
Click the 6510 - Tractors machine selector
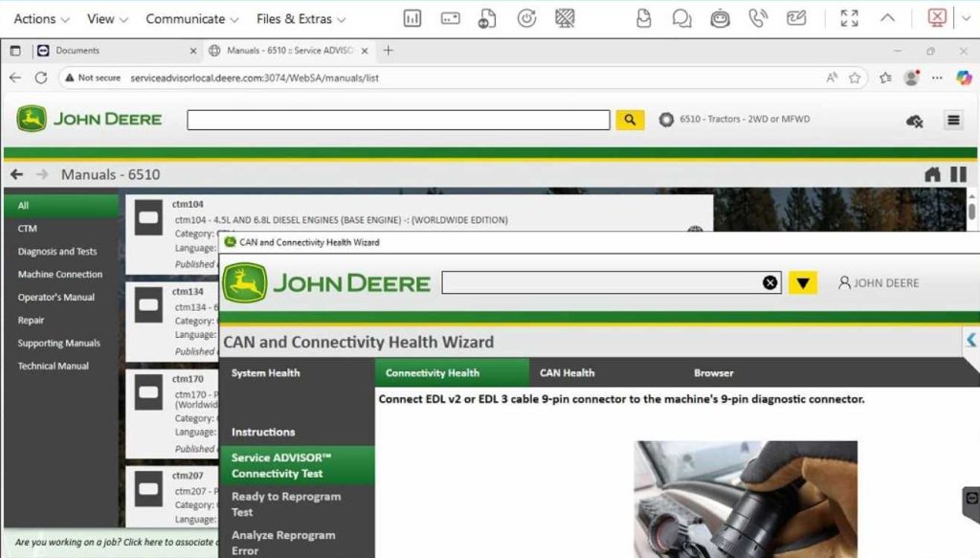coord(735,120)
